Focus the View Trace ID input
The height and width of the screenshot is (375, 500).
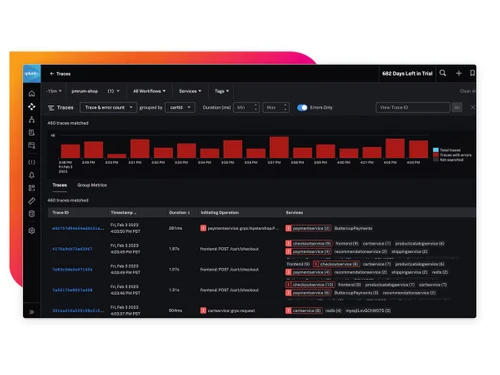coord(413,107)
